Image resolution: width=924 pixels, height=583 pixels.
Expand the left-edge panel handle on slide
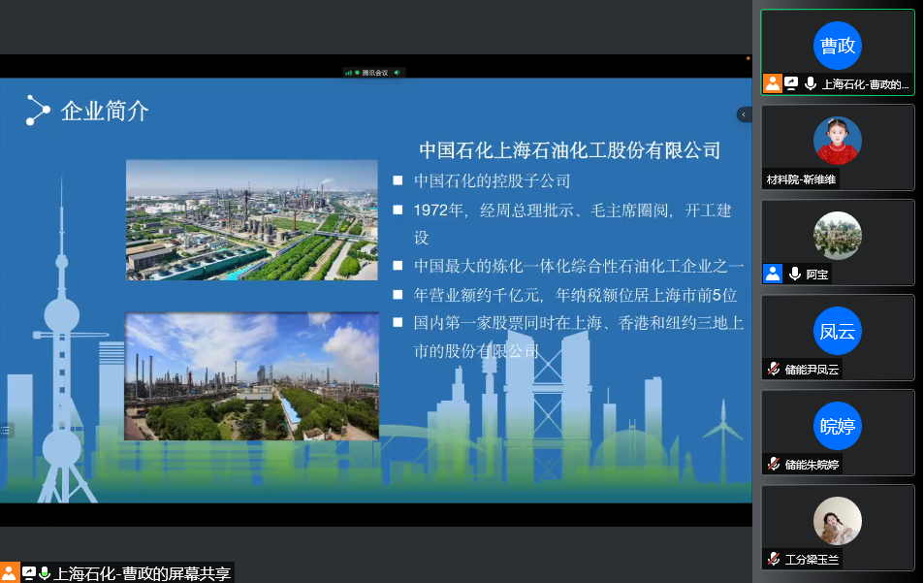coord(6,430)
